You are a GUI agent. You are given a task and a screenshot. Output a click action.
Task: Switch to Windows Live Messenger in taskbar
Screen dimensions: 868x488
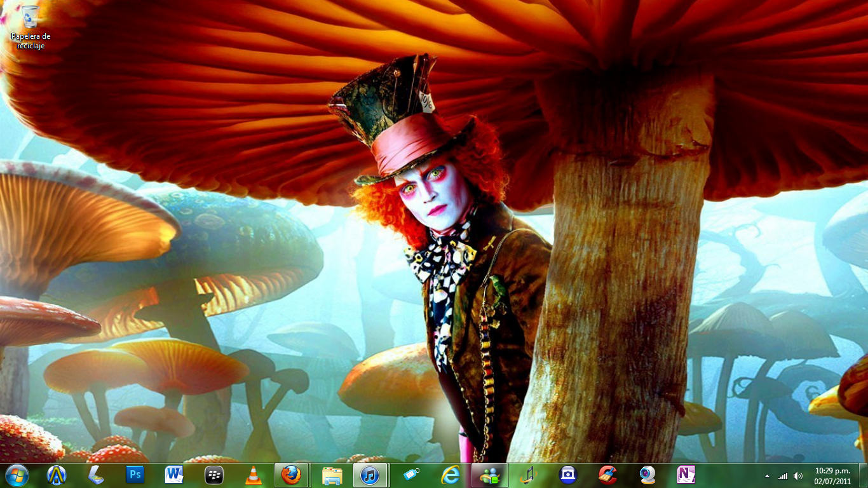click(490, 475)
